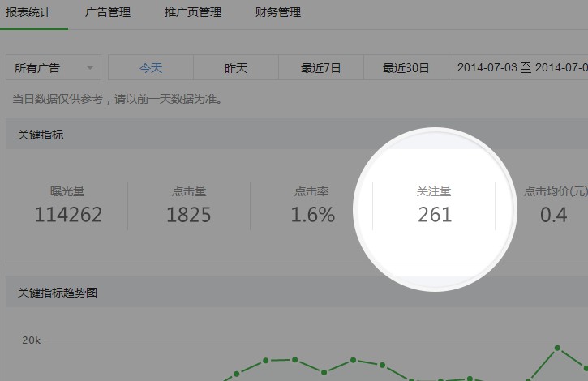Click the 20k label on the chart axis

click(x=31, y=340)
